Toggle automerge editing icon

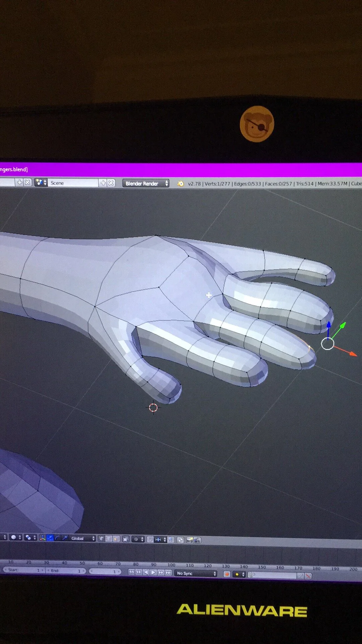180,540
